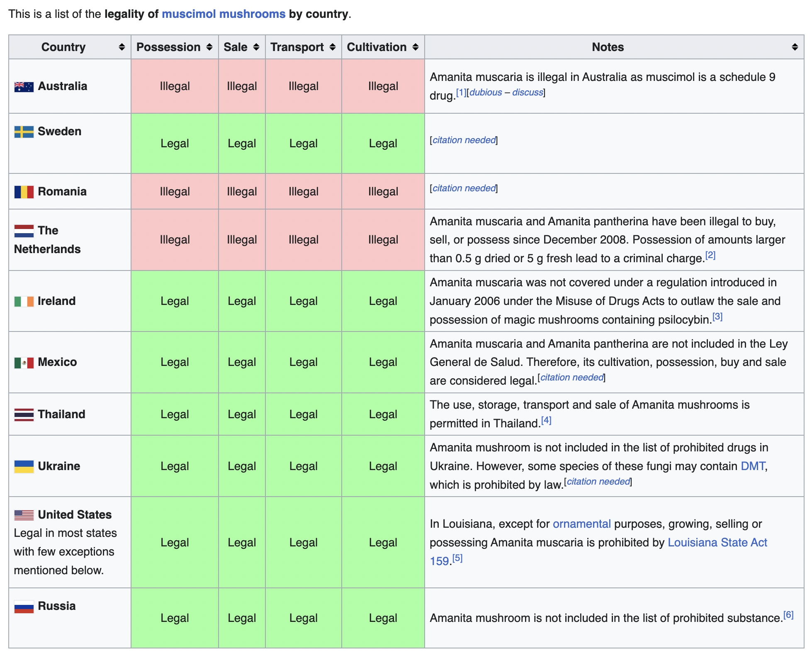Open footnote reference 2 in Netherlands notes
The width and height of the screenshot is (812, 658).
pyautogui.click(x=710, y=255)
